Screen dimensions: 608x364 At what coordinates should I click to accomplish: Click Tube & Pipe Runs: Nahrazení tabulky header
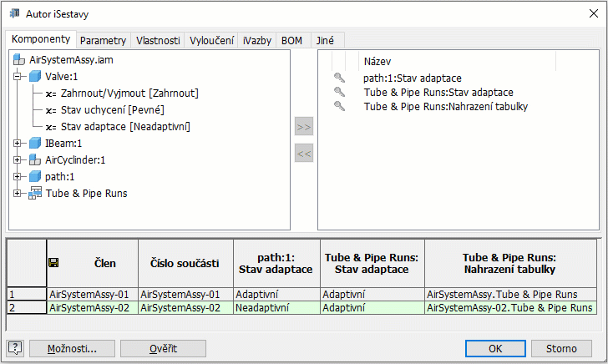coord(510,263)
